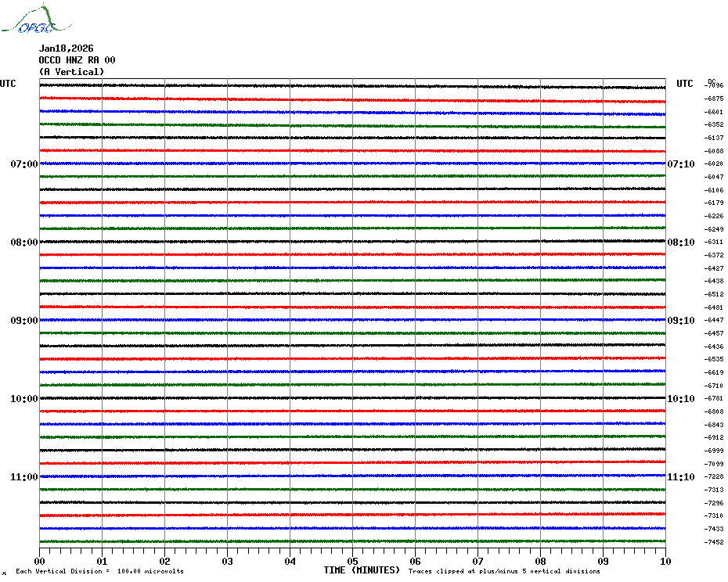Select the 08:00 time label on left axis
728x582 pixels.
pyautogui.click(x=24, y=242)
